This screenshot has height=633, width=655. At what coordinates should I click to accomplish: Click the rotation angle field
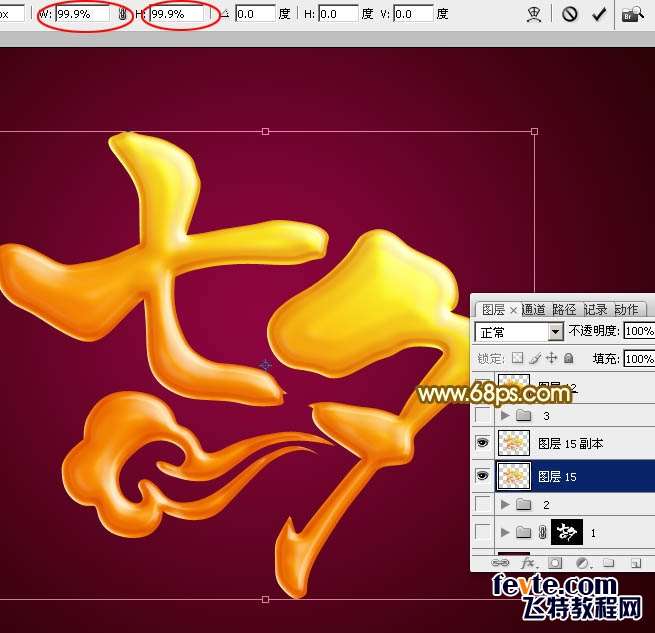(255, 14)
